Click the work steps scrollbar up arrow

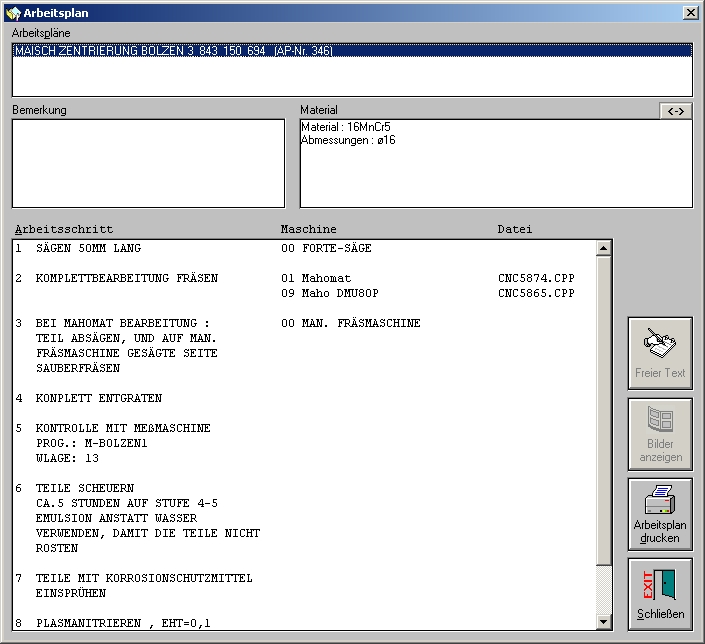click(603, 248)
